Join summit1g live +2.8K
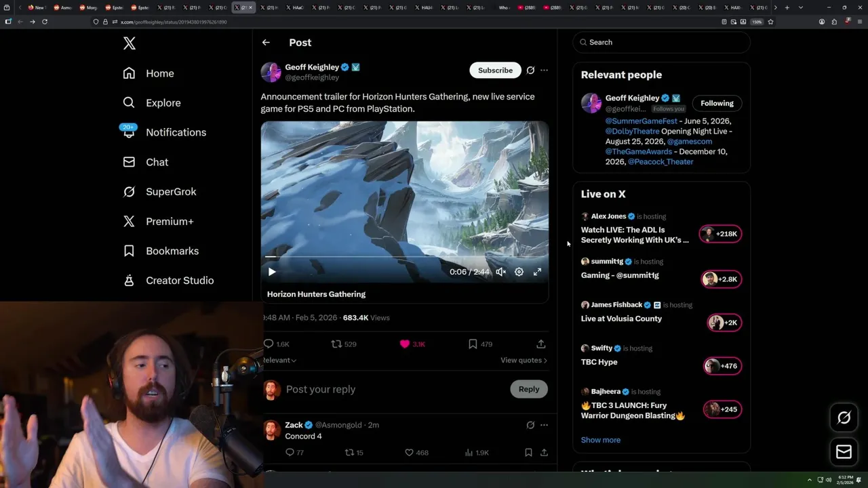Image resolution: width=868 pixels, height=488 pixels. (722, 279)
